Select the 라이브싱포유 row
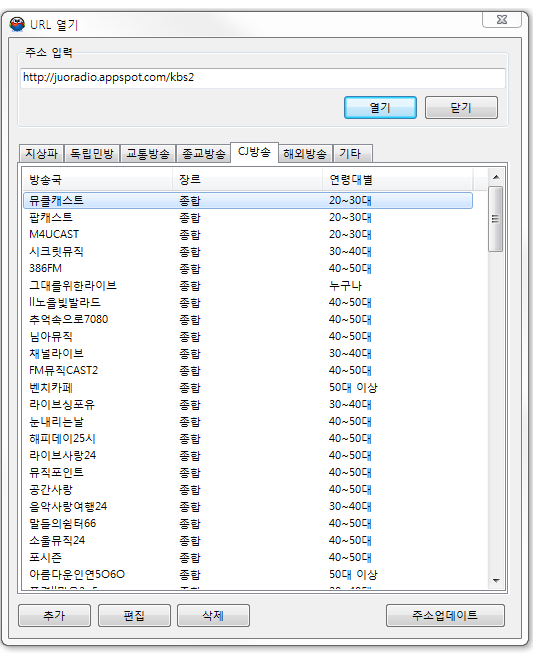 click(248, 405)
